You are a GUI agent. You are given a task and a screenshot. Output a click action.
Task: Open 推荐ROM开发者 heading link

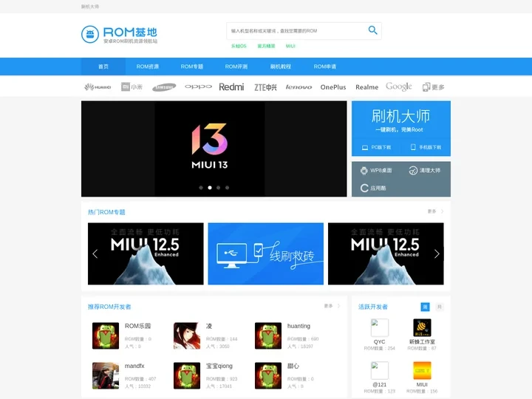click(x=109, y=307)
